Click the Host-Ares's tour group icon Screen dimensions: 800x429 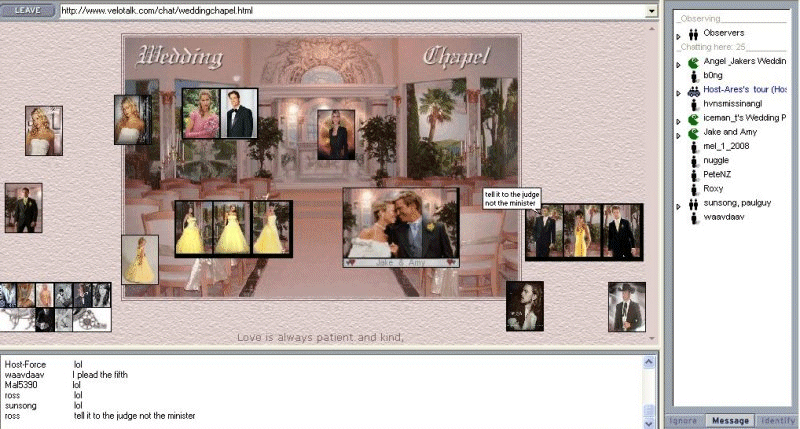(692, 90)
